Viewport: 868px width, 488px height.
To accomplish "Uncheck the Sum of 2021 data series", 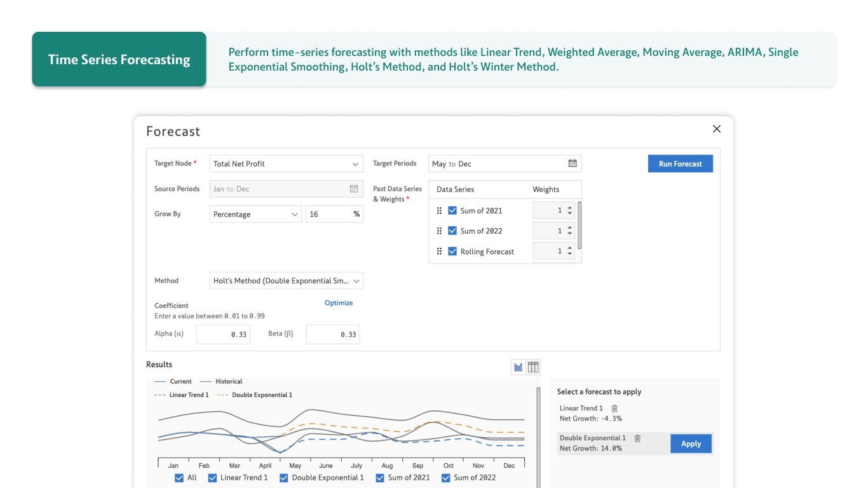I will tap(452, 210).
